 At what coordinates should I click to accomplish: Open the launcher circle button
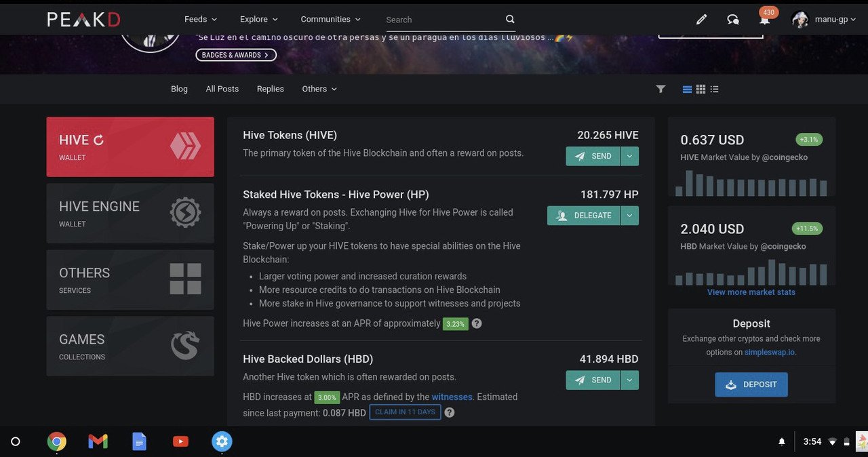pyautogui.click(x=16, y=441)
